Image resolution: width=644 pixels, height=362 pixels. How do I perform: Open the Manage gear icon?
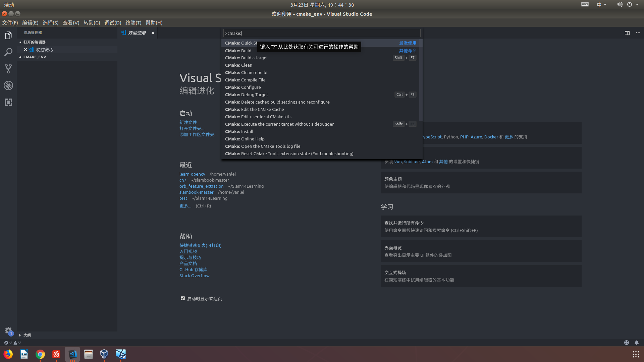(8, 331)
